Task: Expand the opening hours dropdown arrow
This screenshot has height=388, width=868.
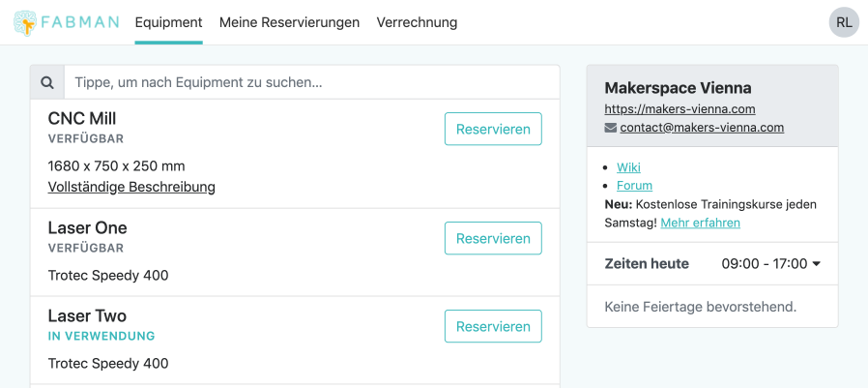Action: (816, 264)
